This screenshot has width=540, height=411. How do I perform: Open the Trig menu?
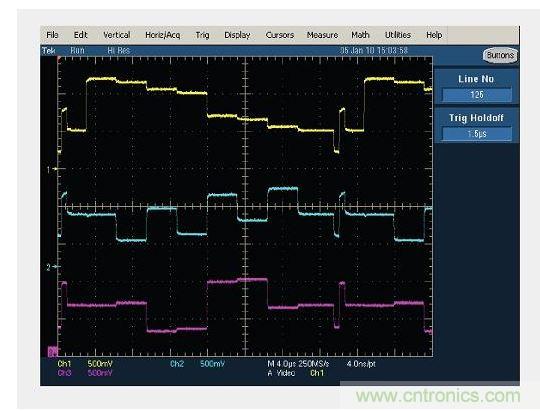[202, 35]
